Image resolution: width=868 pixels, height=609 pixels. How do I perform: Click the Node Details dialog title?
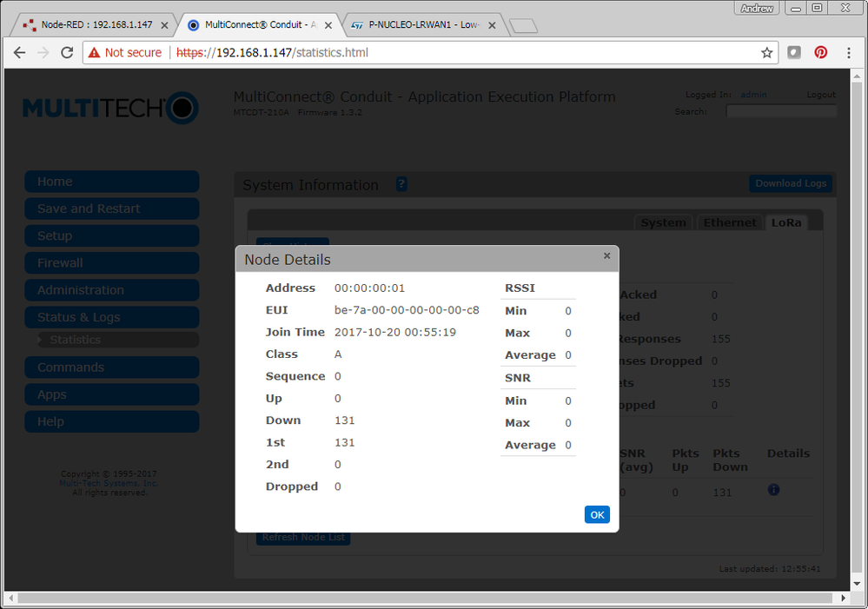tap(288, 260)
